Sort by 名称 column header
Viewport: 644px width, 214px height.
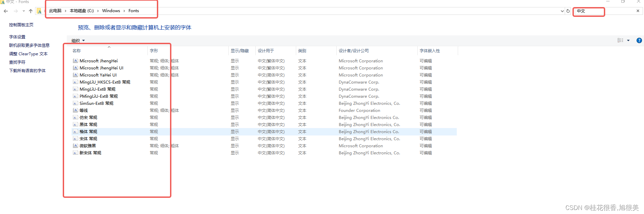pyautogui.click(x=109, y=51)
